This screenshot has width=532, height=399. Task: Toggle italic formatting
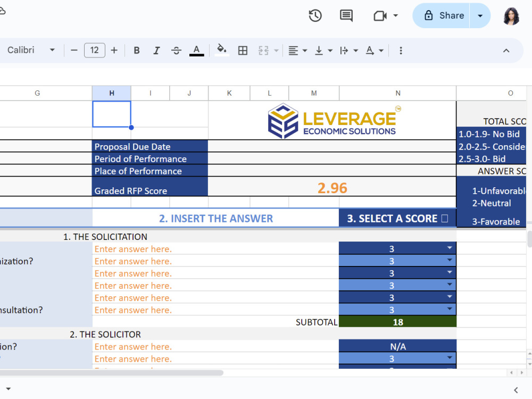156,50
